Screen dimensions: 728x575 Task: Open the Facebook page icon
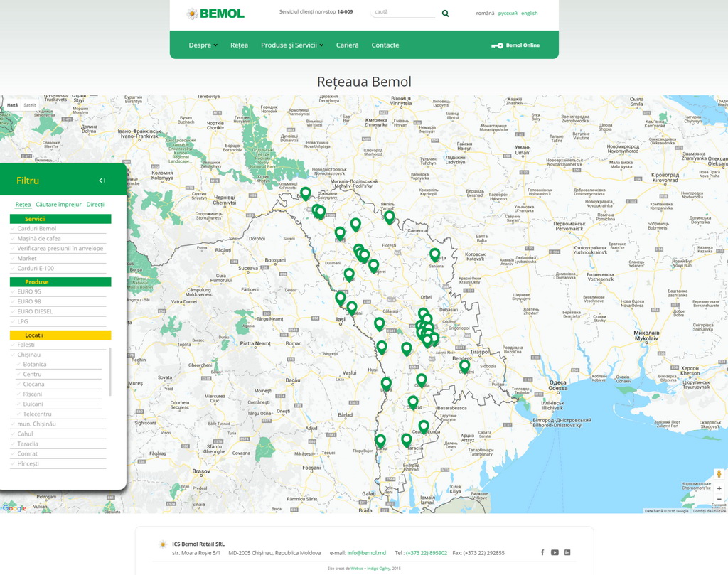(542, 552)
